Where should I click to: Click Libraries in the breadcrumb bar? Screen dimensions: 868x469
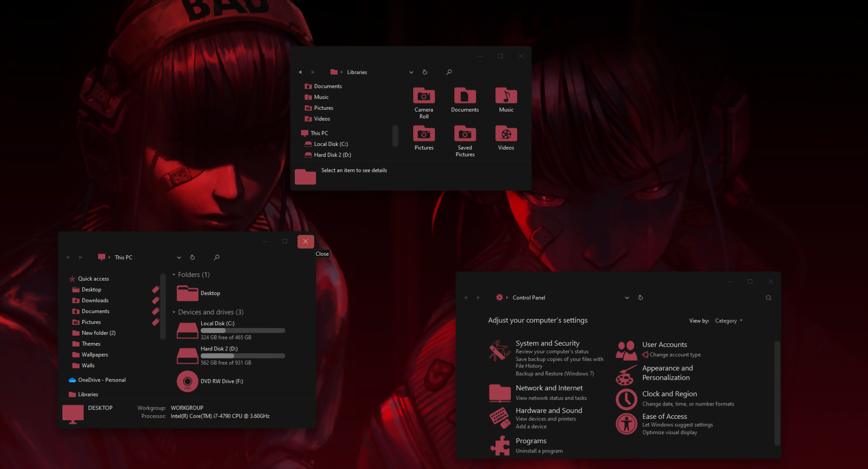click(357, 72)
